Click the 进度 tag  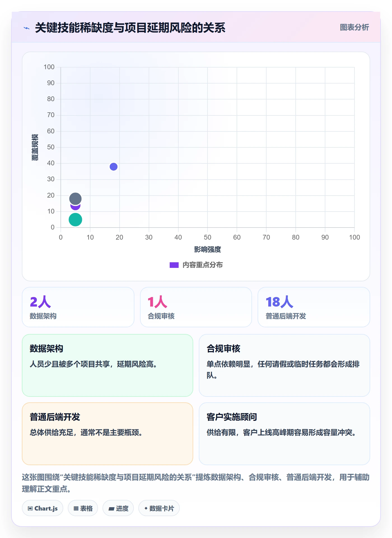tap(118, 508)
